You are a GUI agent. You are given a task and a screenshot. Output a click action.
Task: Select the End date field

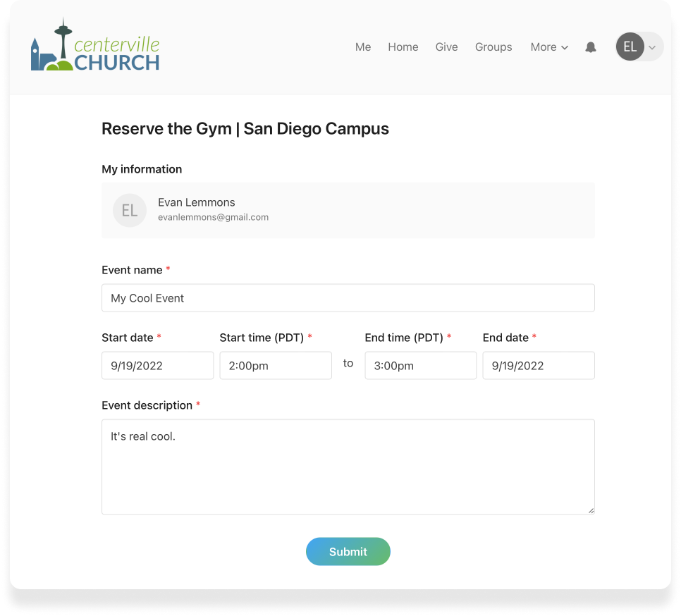[x=538, y=366]
